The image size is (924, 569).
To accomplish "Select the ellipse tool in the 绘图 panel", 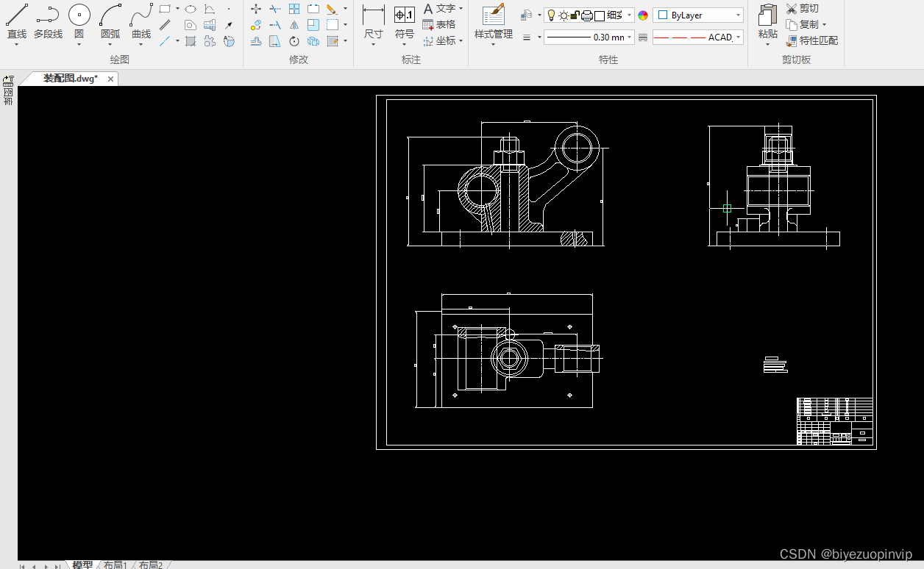I will pyautogui.click(x=191, y=9).
